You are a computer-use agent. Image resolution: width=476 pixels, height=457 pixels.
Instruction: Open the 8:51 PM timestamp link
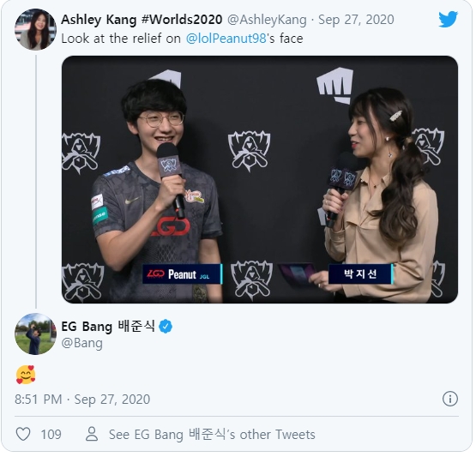[82, 400]
